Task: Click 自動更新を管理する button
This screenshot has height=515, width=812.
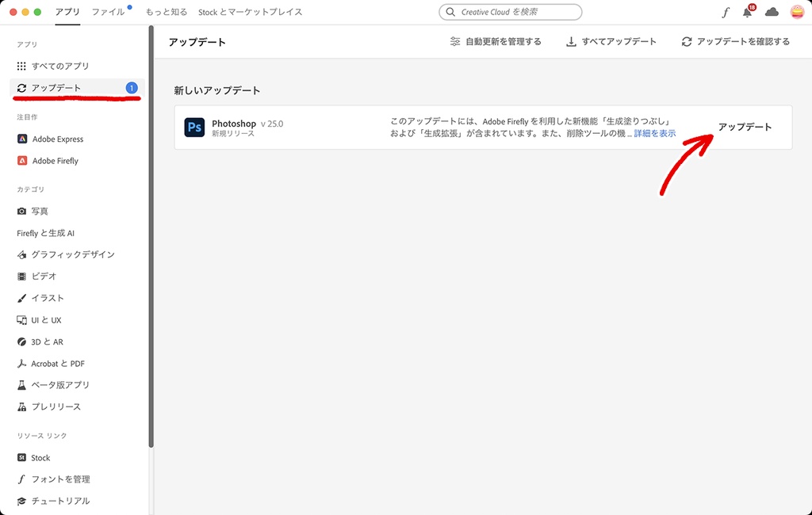Action: [x=496, y=41]
